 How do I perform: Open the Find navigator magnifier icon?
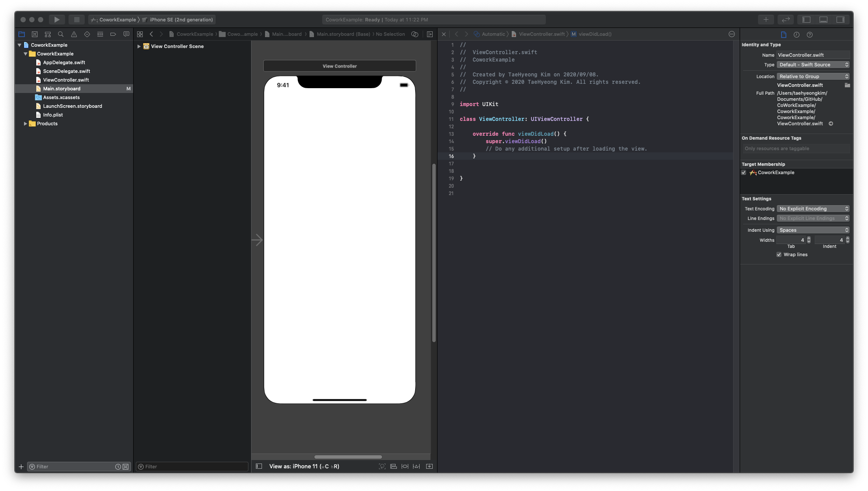(61, 34)
